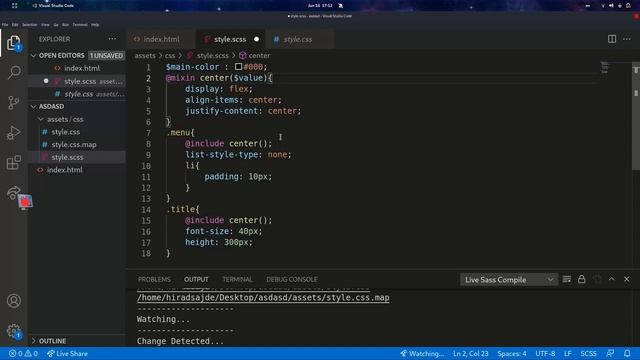Open the Source Control view

point(13,102)
